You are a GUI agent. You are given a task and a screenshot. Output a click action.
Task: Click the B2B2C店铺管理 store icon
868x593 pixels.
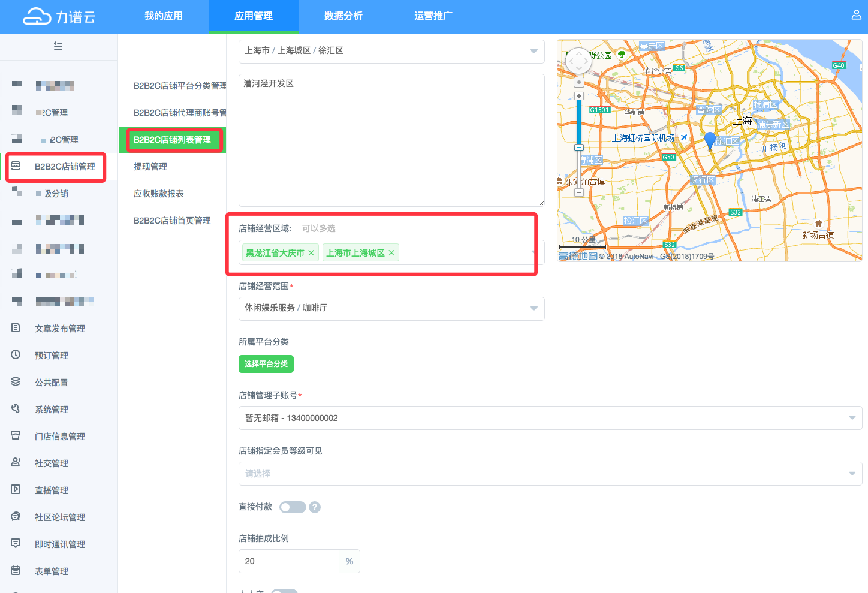click(16, 165)
